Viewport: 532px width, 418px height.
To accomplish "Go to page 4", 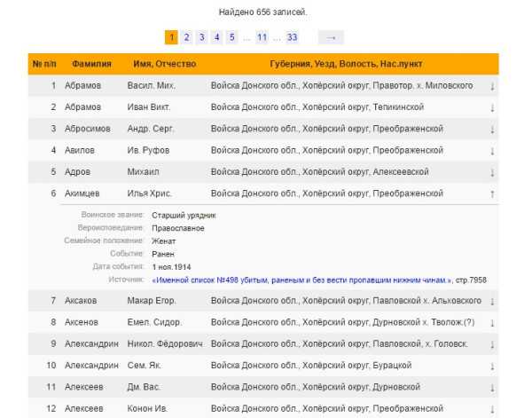I will pos(217,37).
